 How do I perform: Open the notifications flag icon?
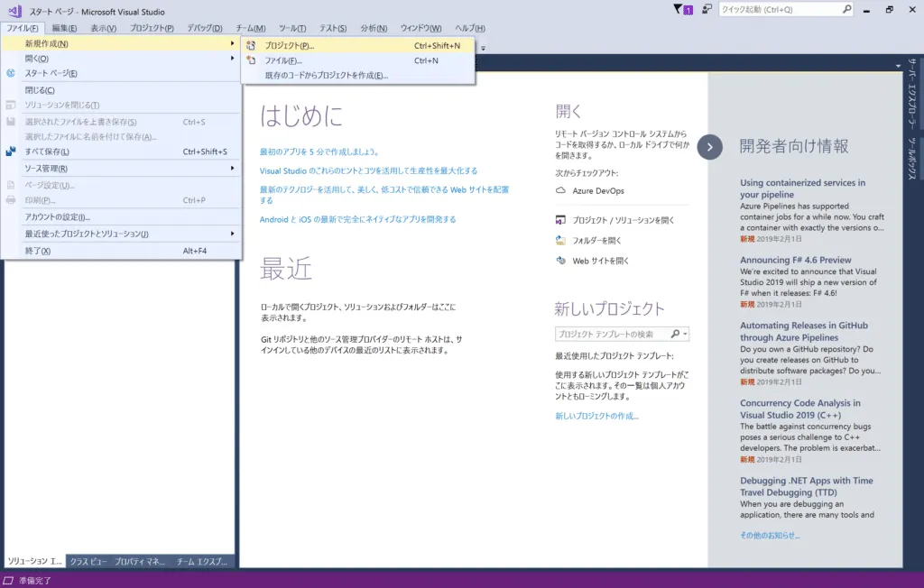click(x=683, y=9)
